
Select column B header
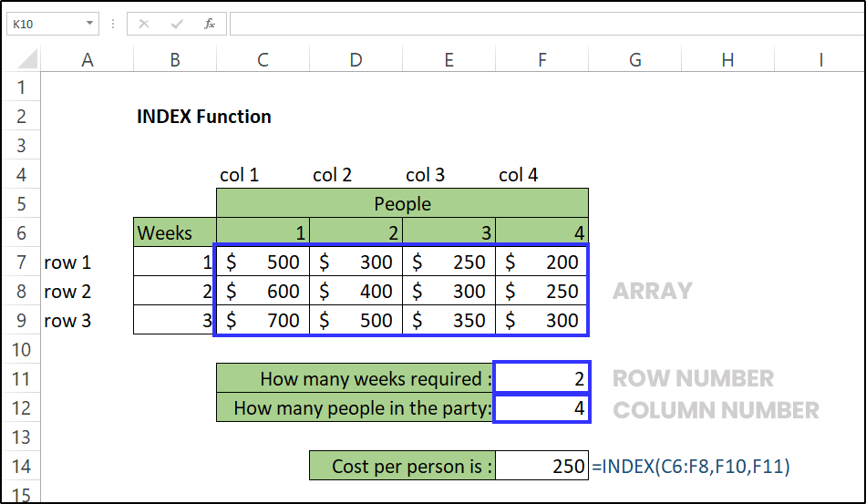175,59
